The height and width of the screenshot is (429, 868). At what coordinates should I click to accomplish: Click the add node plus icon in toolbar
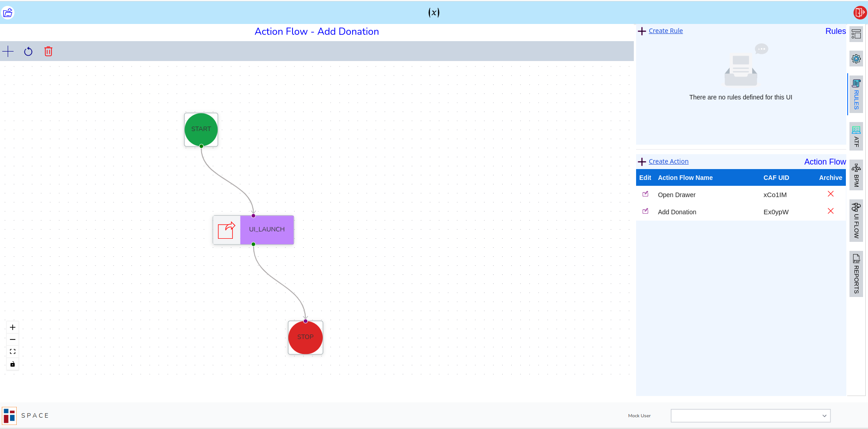point(8,52)
